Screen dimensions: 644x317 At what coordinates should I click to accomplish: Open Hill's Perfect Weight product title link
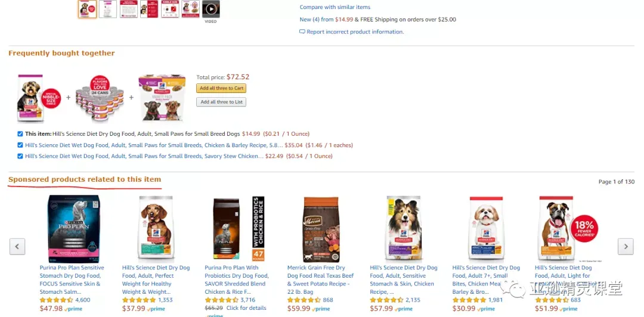pos(156,279)
